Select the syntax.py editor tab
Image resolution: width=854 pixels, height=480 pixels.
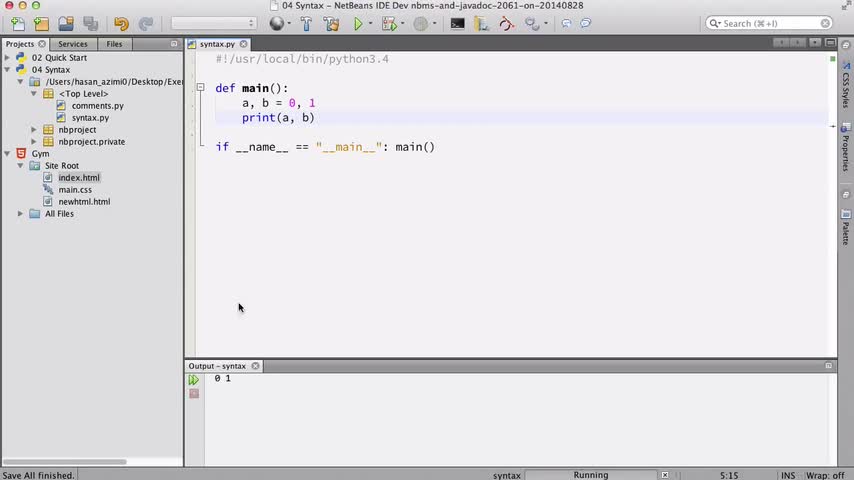tap(217, 44)
